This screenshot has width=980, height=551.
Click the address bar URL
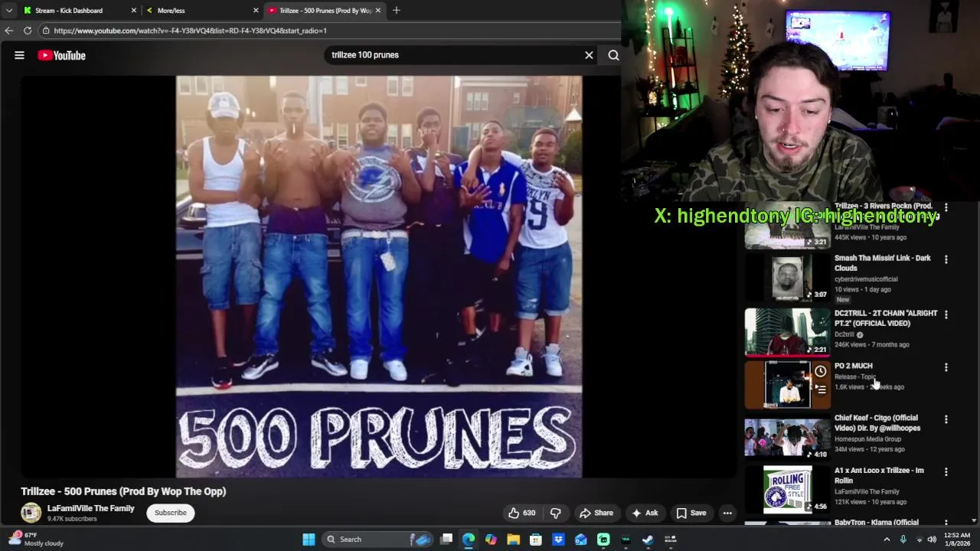(190, 31)
